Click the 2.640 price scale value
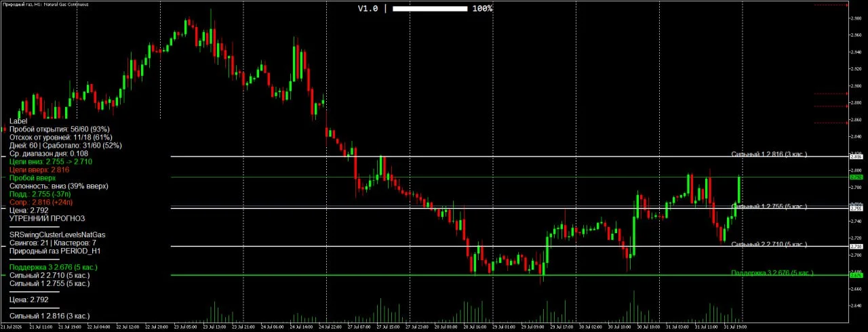Image resolution: width=868 pixels, height=332 pixels. [x=856, y=306]
